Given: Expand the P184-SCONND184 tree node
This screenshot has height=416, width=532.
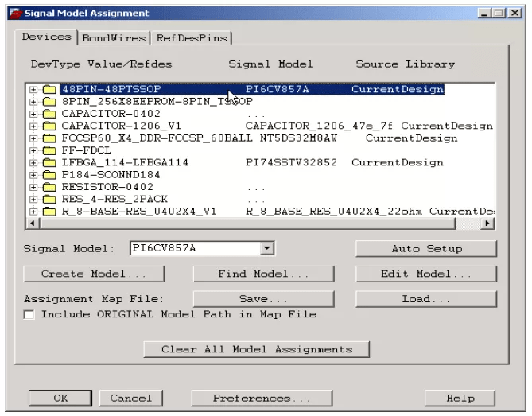Looking at the screenshot, I should (x=33, y=175).
